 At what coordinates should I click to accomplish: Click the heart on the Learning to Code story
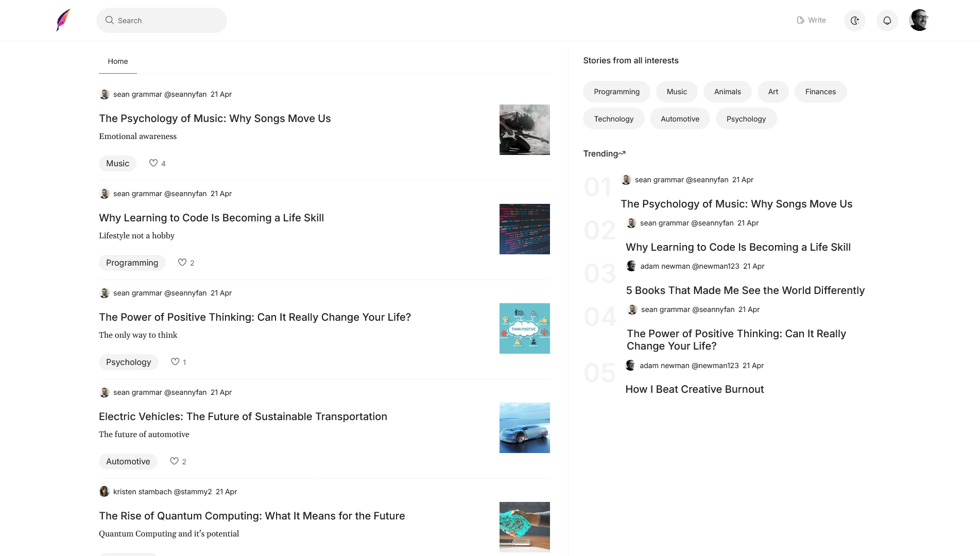(x=182, y=263)
